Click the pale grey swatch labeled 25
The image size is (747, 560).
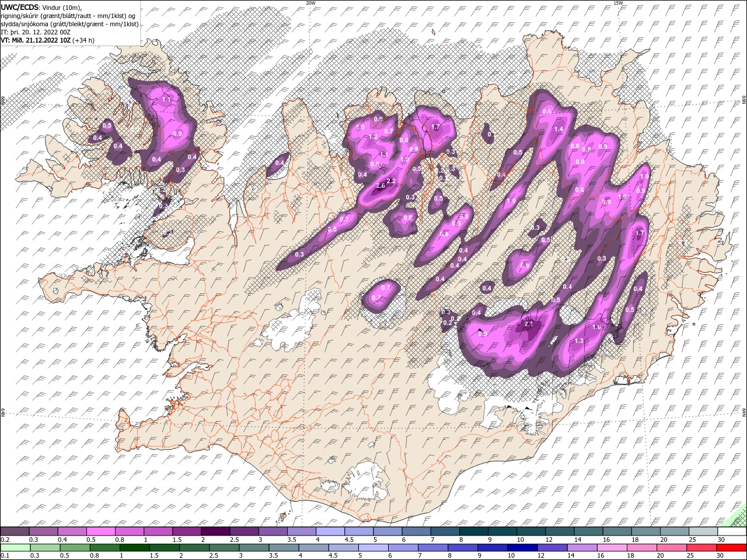point(703,531)
